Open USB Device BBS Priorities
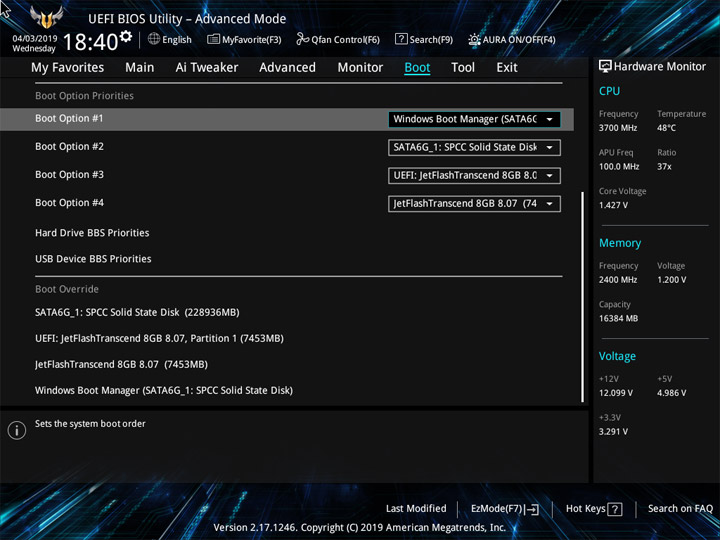 pos(93,259)
